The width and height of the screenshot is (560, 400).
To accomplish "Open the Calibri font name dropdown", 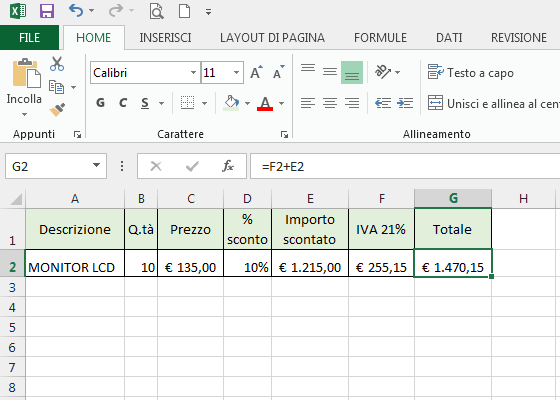I will (x=193, y=72).
